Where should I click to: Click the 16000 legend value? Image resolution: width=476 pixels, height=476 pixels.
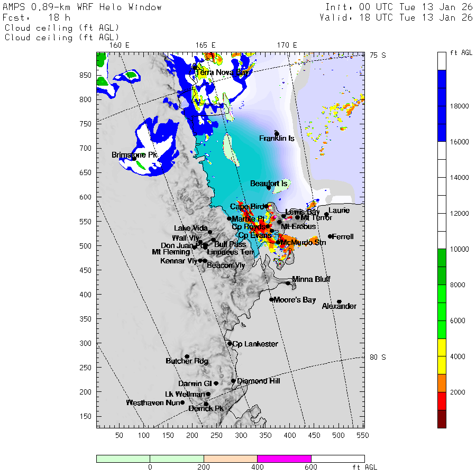pyautogui.click(x=459, y=142)
